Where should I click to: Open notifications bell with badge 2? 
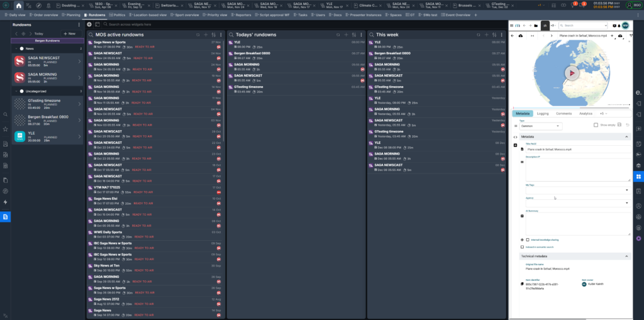pos(574,5)
